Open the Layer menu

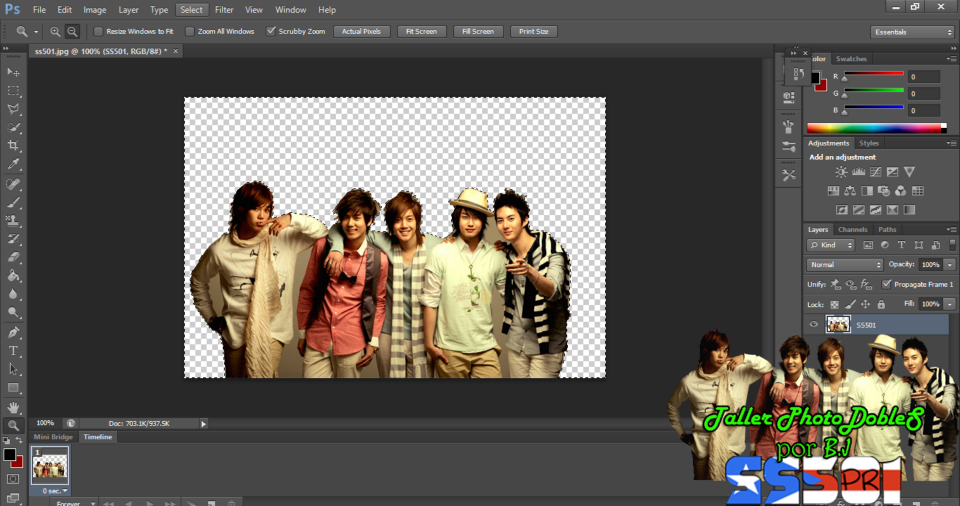[x=128, y=10]
